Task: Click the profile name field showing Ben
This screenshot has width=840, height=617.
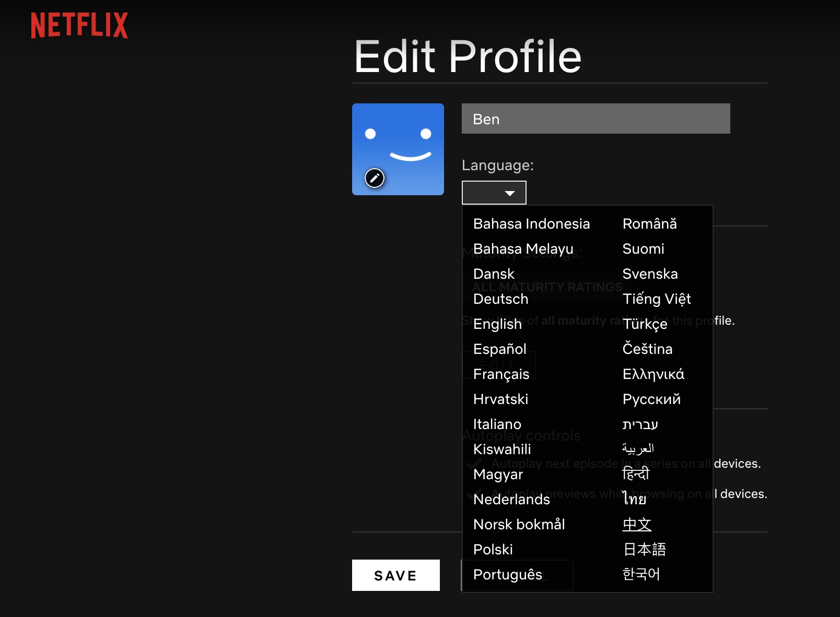Action: click(x=596, y=118)
